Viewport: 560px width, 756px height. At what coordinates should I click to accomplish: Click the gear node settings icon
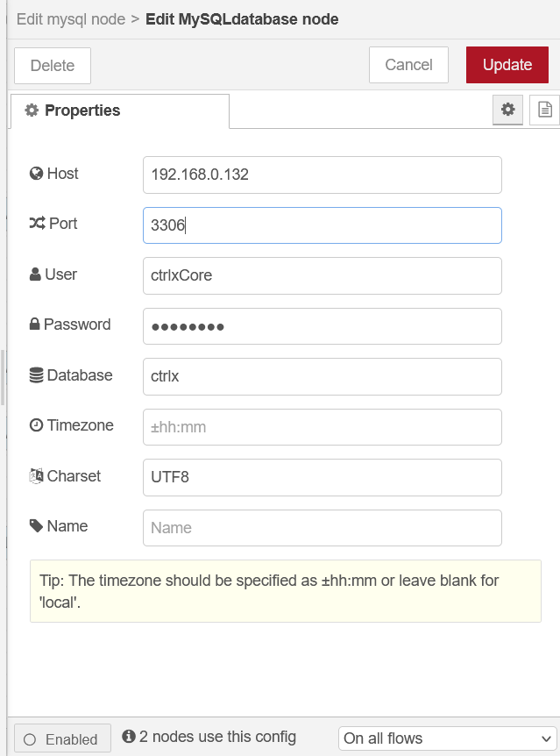coord(507,110)
